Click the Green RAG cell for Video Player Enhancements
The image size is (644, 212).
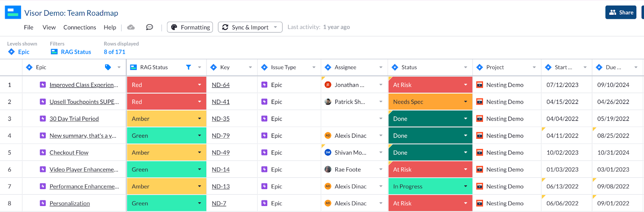pos(167,169)
